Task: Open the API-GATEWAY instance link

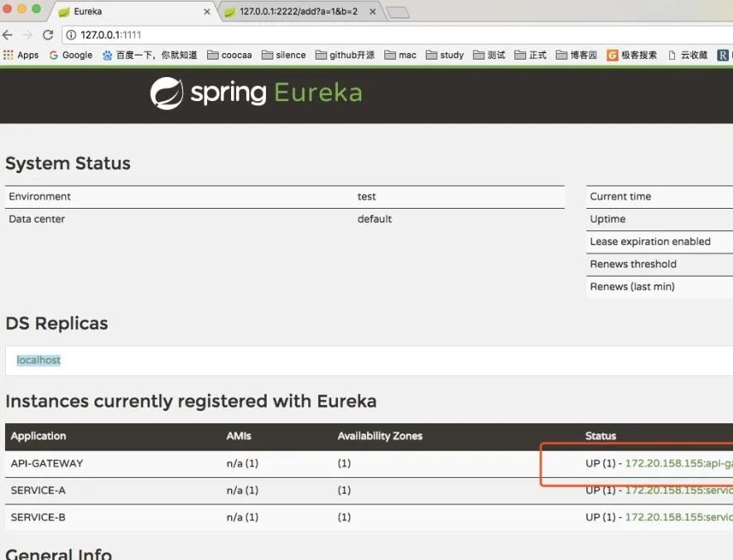Action: (678, 464)
